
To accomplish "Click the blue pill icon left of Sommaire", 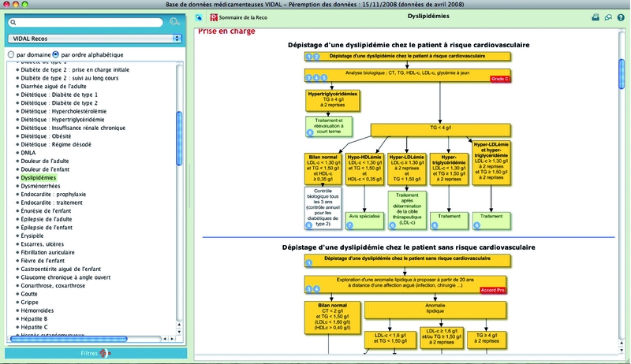I will pos(198,17).
